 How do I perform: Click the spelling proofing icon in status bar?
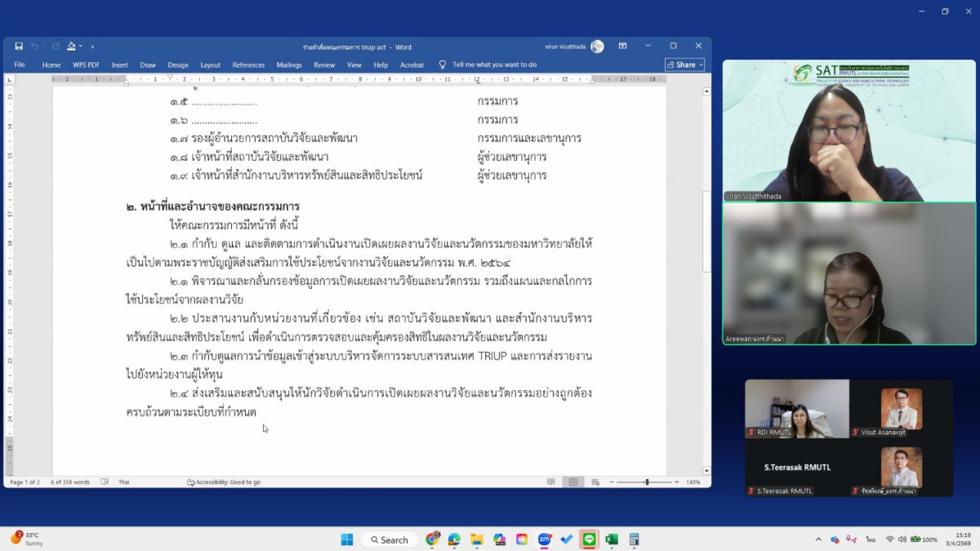click(x=105, y=482)
